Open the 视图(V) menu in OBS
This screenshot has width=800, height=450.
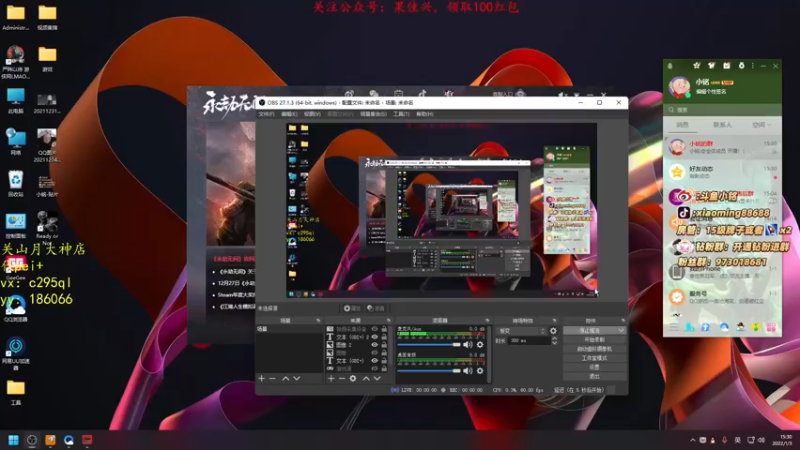click(x=312, y=114)
